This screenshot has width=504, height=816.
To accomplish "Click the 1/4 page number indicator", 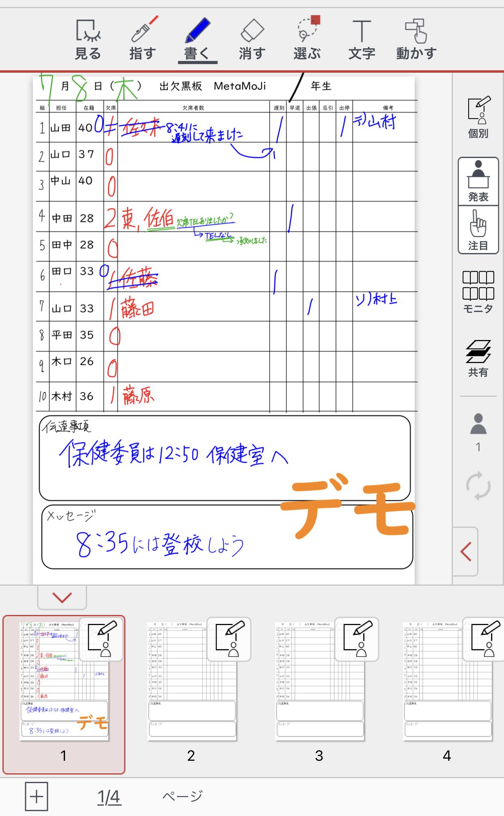I will coord(109,797).
